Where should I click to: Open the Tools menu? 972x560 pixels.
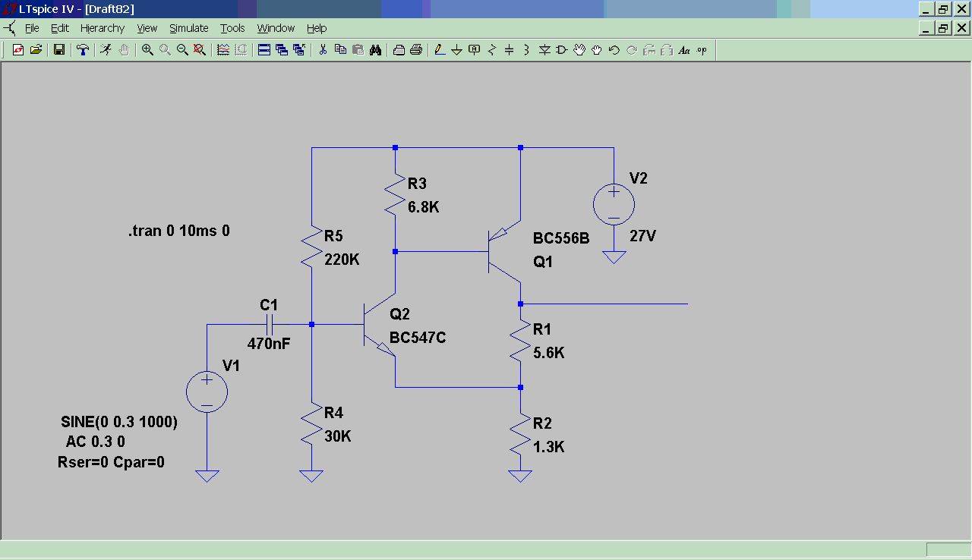[232, 28]
